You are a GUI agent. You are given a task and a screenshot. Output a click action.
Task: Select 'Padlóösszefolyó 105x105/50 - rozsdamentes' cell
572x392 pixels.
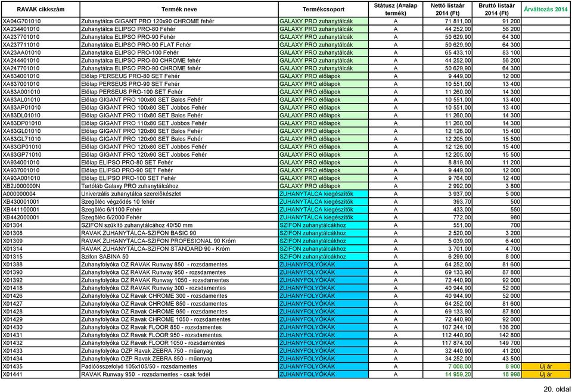tap(179, 366)
